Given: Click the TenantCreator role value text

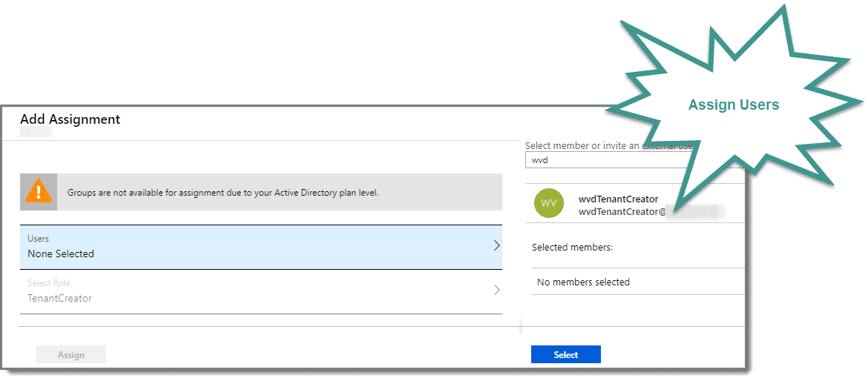Looking at the screenshot, I should click(x=60, y=298).
